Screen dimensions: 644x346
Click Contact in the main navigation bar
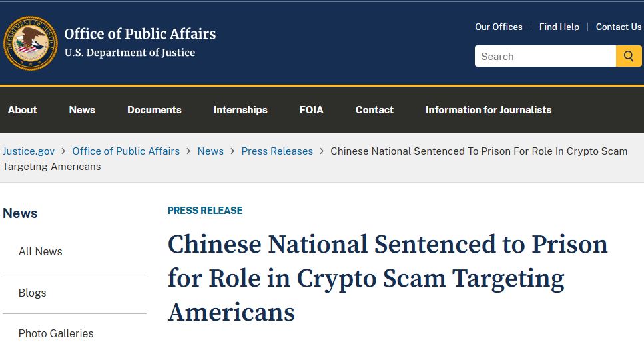click(374, 110)
